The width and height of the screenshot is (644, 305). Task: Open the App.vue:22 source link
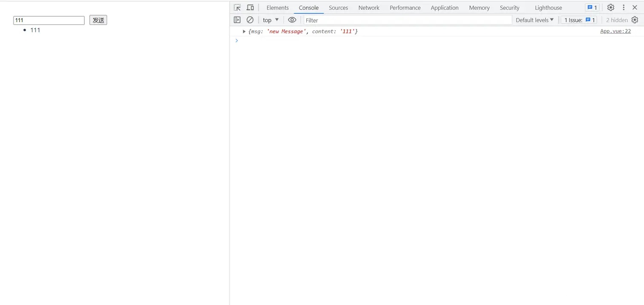click(x=615, y=31)
